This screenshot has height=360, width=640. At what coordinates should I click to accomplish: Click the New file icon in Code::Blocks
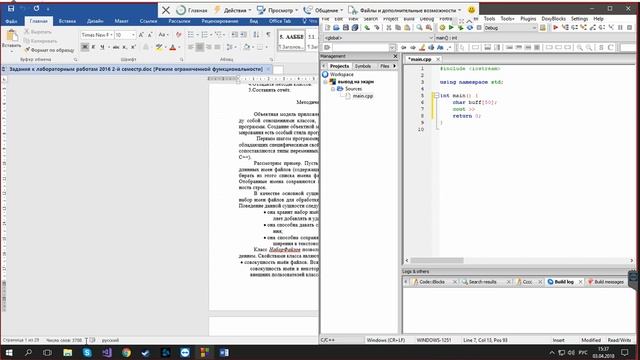tap(327, 28)
